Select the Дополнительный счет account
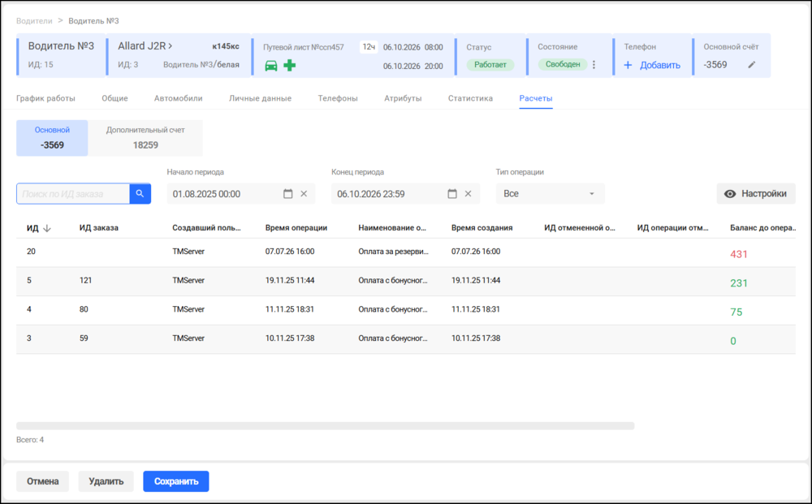The width and height of the screenshot is (812, 504). [145, 138]
